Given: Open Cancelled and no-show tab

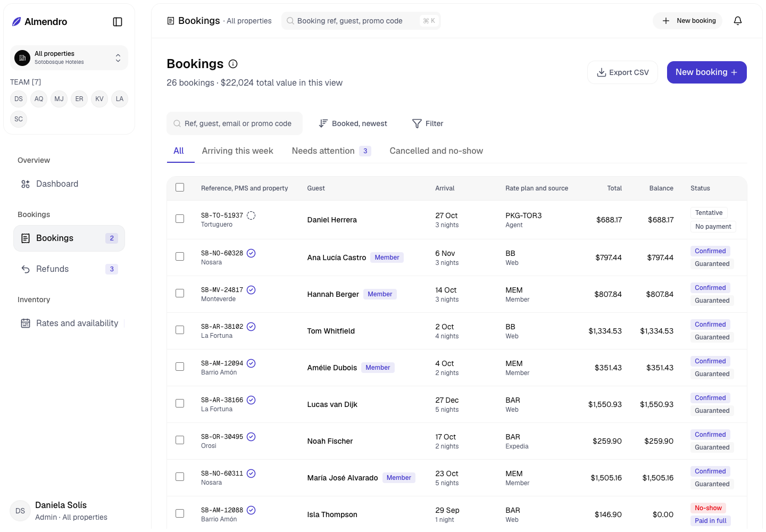Looking at the screenshot, I should click(x=436, y=151).
